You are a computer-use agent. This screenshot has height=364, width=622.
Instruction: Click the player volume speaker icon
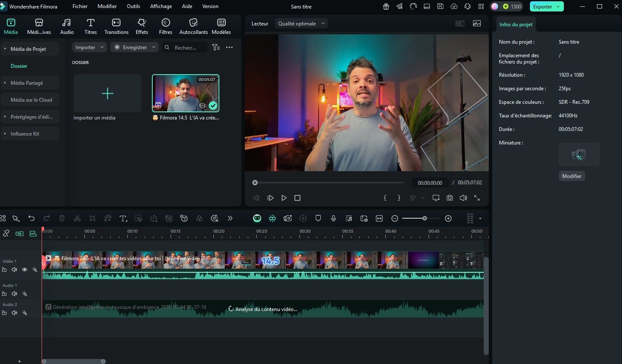(463, 198)
